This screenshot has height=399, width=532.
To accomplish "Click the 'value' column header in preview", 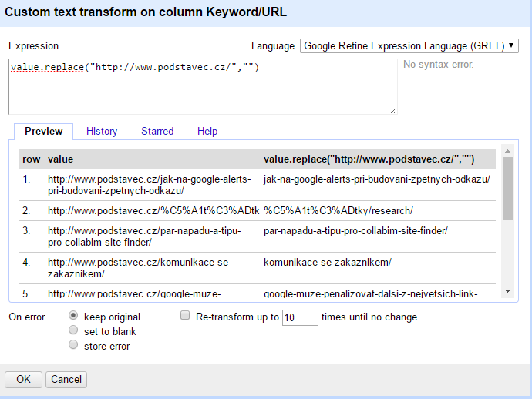I will click(60, 159).
